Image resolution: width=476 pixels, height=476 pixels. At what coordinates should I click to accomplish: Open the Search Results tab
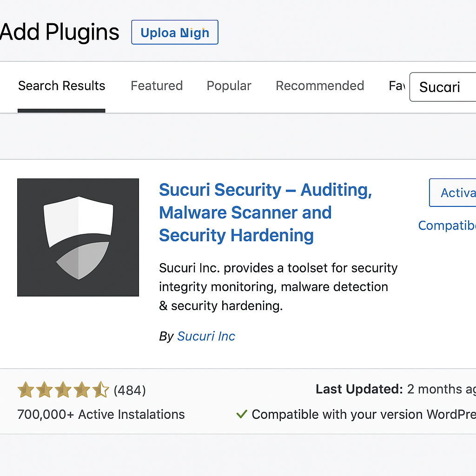[62, 86]
